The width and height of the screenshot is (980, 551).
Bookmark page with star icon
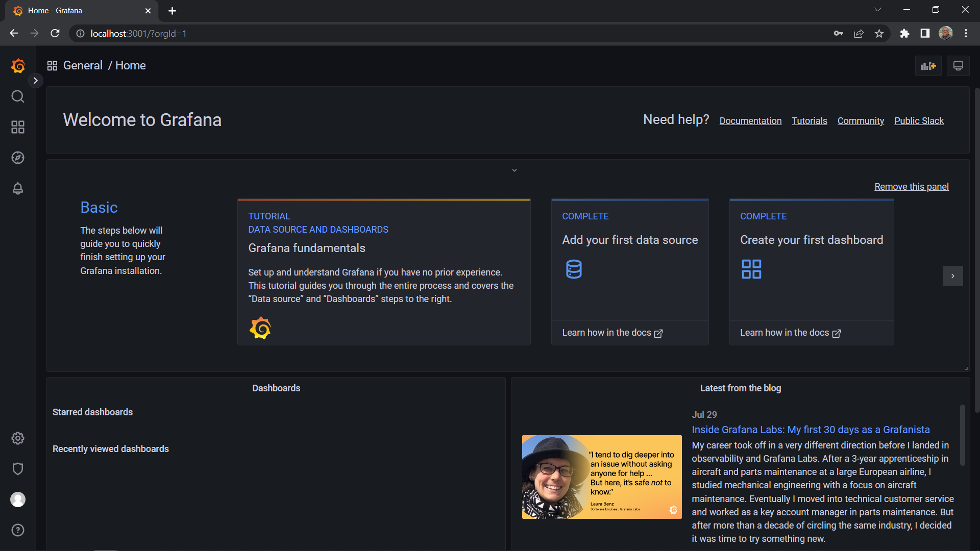[879, 34]
